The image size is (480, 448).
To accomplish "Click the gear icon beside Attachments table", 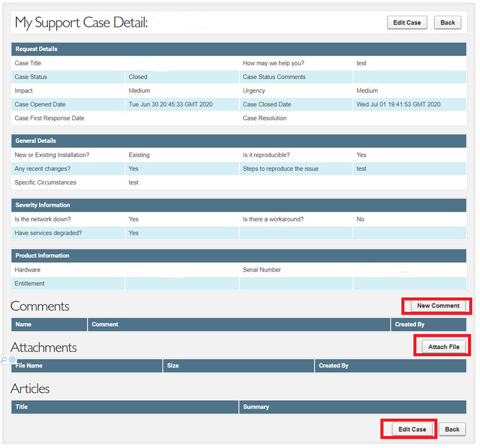I will (12, 360).
